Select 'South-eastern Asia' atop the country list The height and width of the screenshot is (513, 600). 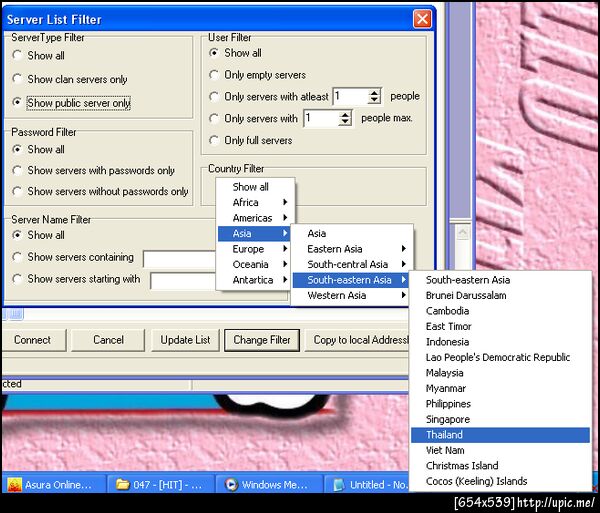[500, 280]
